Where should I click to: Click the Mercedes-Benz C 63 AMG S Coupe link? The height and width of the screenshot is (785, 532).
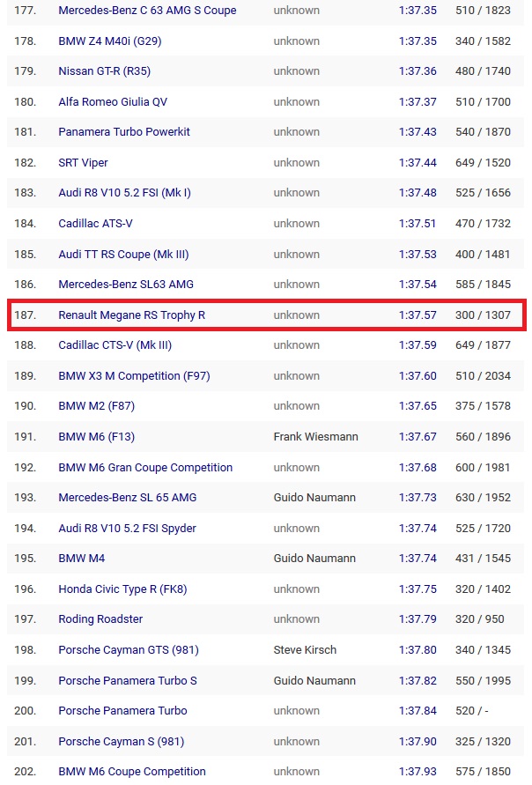click(x=147, y=11)
